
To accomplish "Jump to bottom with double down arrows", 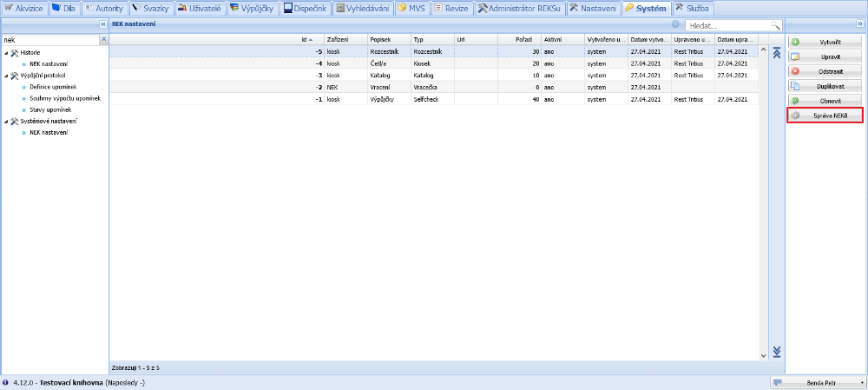I will pyautogui.click(x=777, y=352).
